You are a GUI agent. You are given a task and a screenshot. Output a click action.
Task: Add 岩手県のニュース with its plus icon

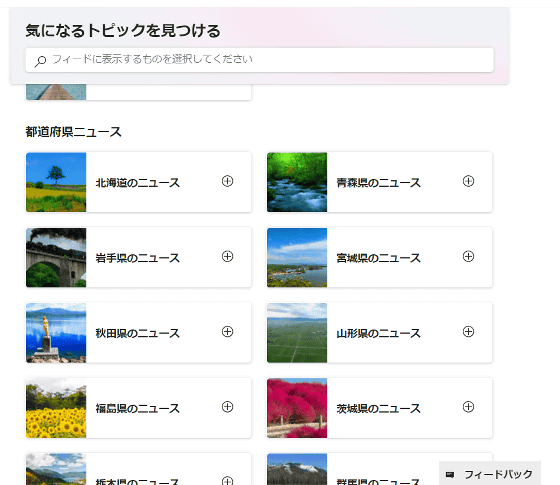228,256
